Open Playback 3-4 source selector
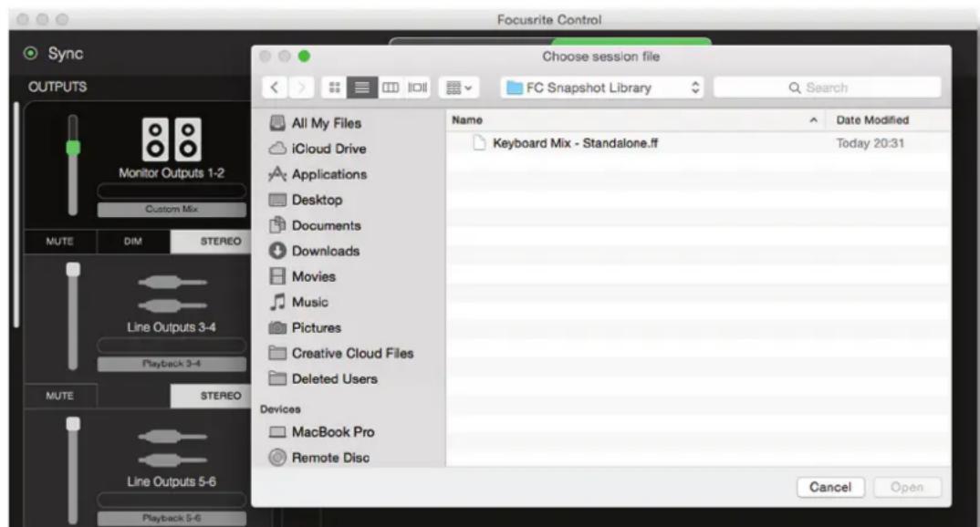 pos(172,364)
